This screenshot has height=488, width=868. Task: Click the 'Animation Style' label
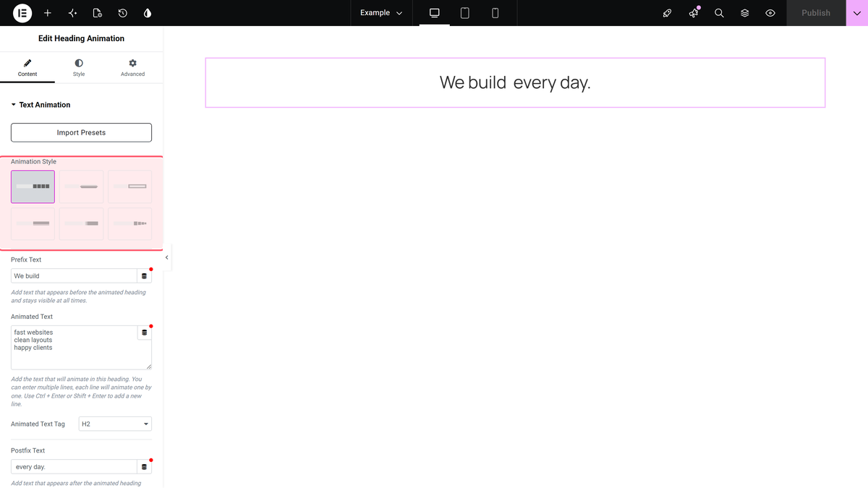pyautogui.click(x=33, y=161)
